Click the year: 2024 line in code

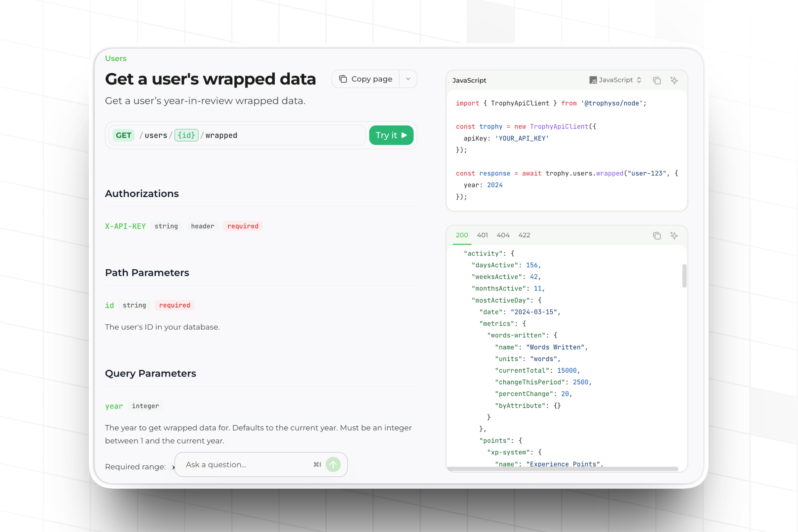[483, 185]
